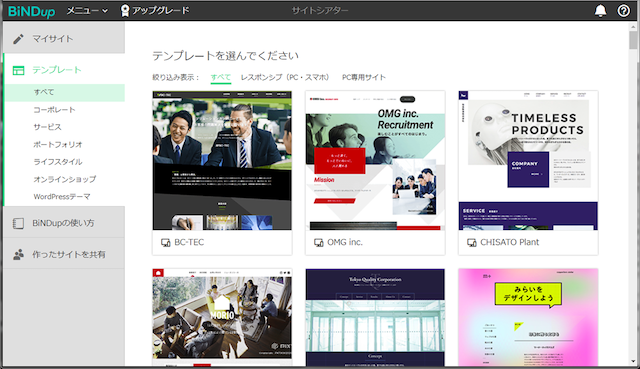The height and width of the screenshot is (369, 640).
Task: Click the テンプレートを選んでください heading
Action: coord(225,56)
